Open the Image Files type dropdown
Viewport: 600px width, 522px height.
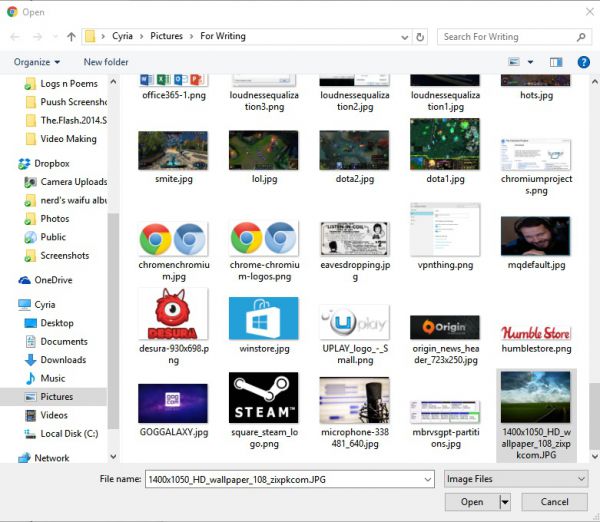click(x=515, y=479)
